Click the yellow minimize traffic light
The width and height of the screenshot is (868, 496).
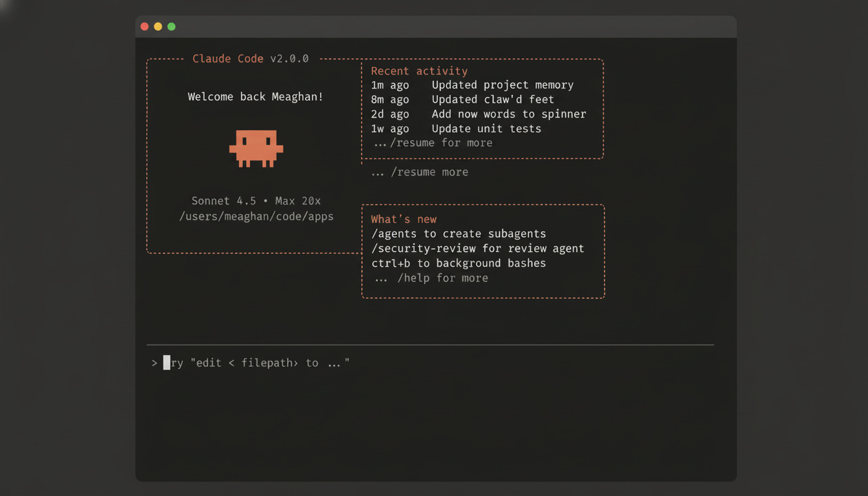pyautogui.click(x=158, y=26)
